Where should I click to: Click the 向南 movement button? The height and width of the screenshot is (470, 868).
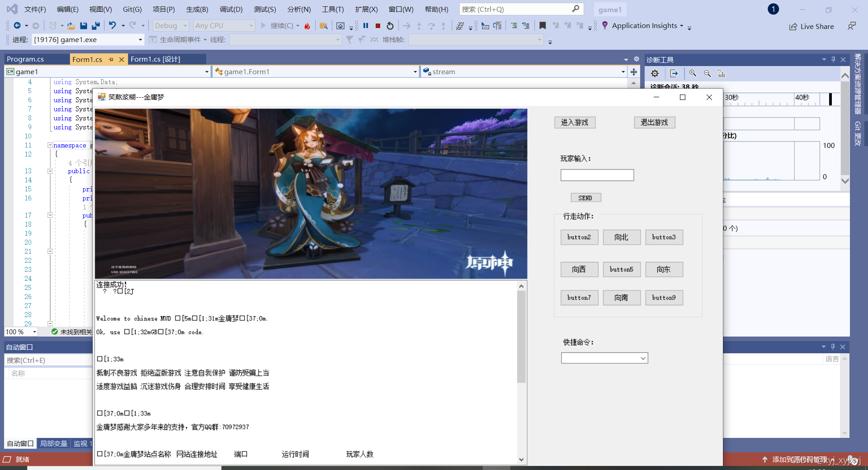pos(622,298)
